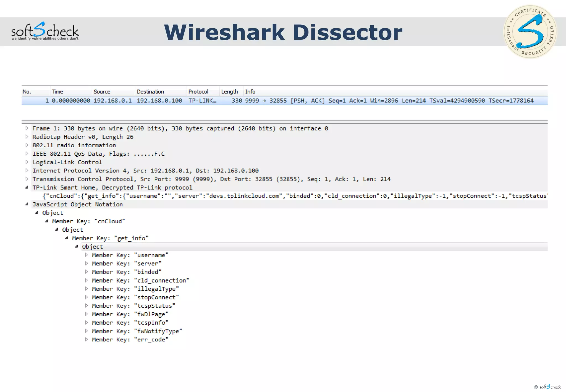Image resolution: width=566 pixels, height=392 pixels.
Task: Click the softScheck security certificate seal
Action: click(530, 32)
